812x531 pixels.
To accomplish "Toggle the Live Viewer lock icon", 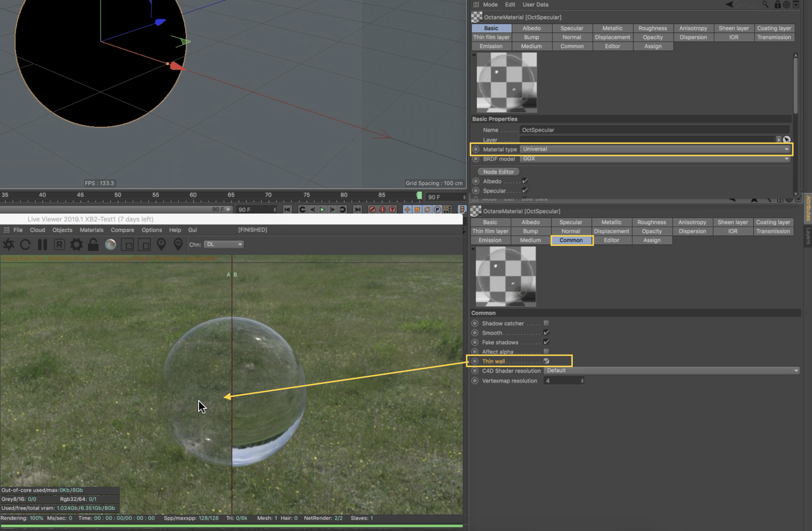I will [93, 244].
